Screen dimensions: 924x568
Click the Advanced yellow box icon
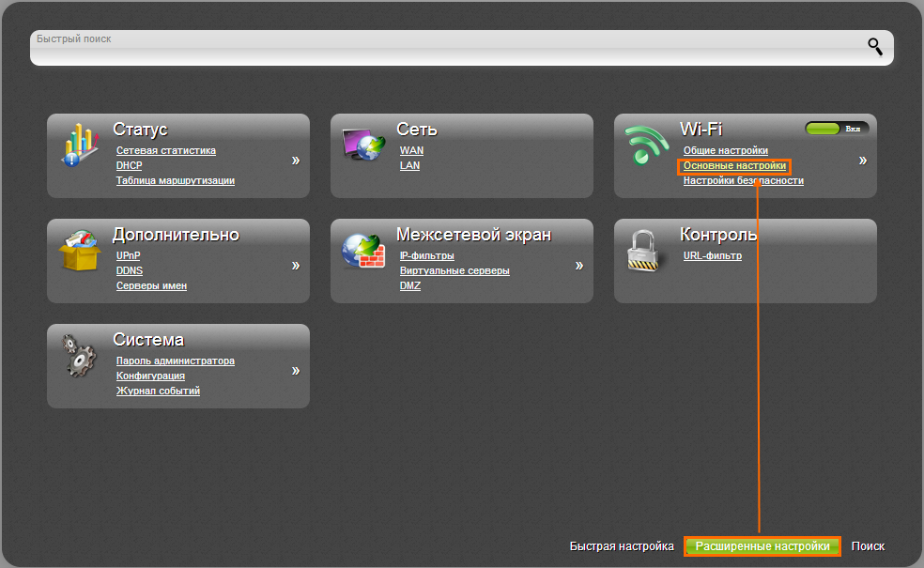[x=81, y=250]
